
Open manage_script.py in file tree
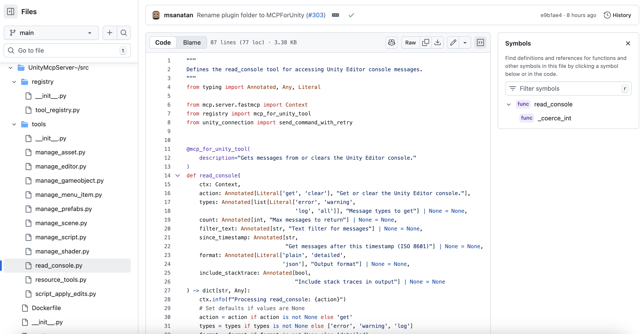pos(61,237)
